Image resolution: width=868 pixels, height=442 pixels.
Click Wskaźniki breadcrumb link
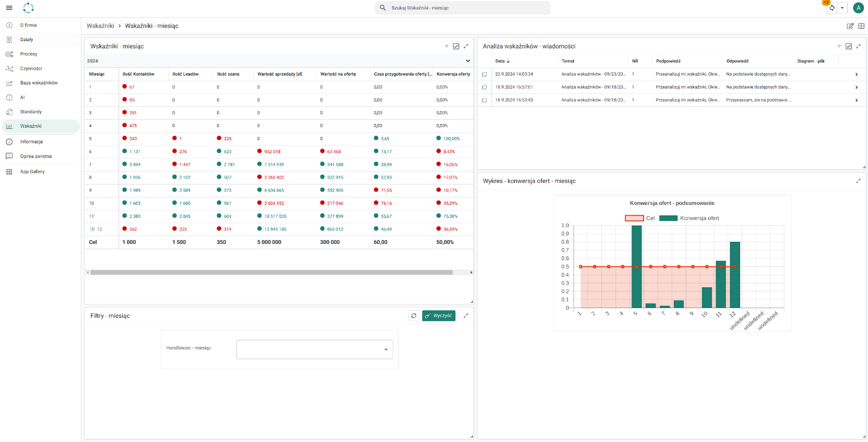point(100,26)
